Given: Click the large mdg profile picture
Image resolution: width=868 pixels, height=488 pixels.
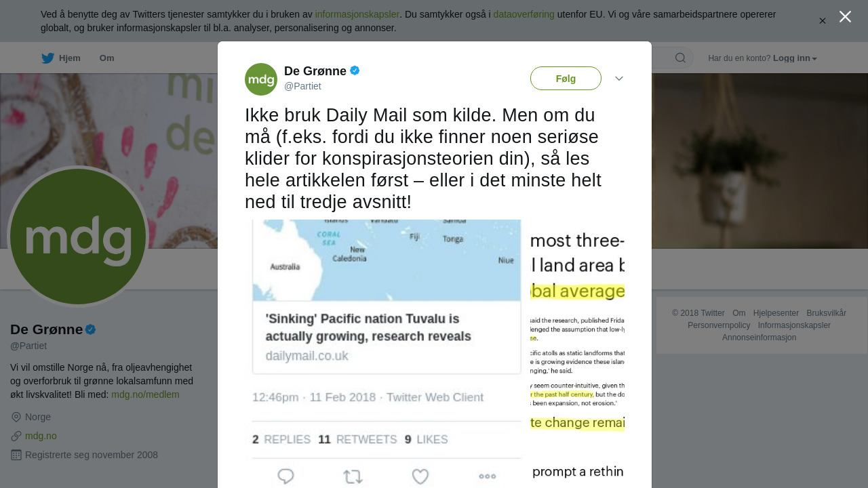Looking at the screenshot, I should 78,237.
